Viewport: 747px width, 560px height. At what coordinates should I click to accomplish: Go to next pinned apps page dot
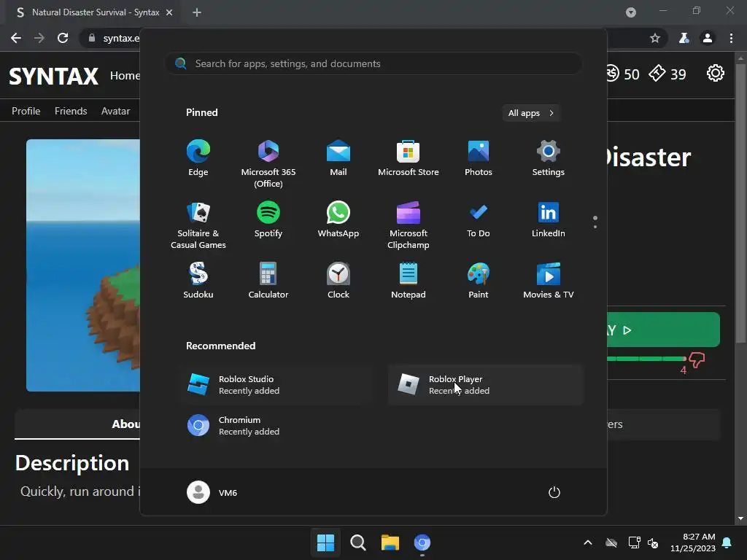coord(595,227)
